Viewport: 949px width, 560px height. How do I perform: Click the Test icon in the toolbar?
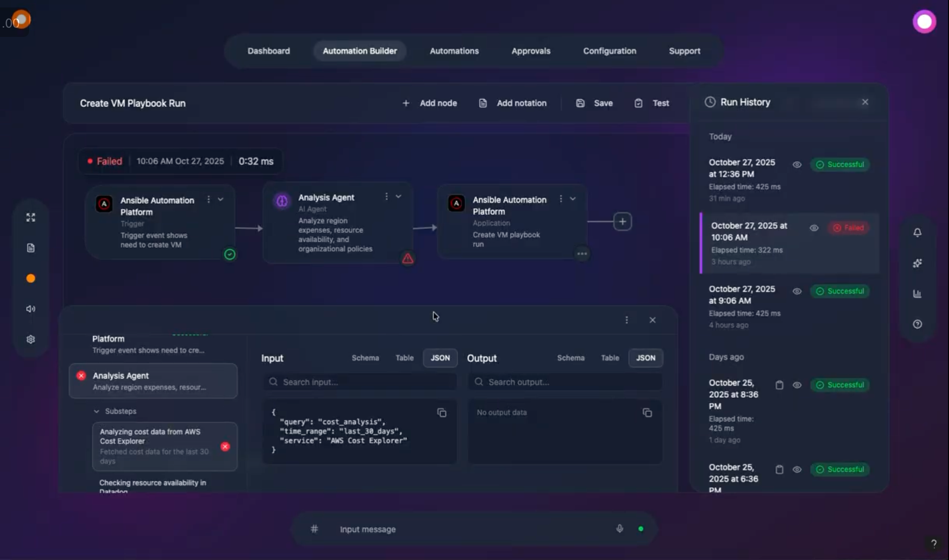click(639, 103)
